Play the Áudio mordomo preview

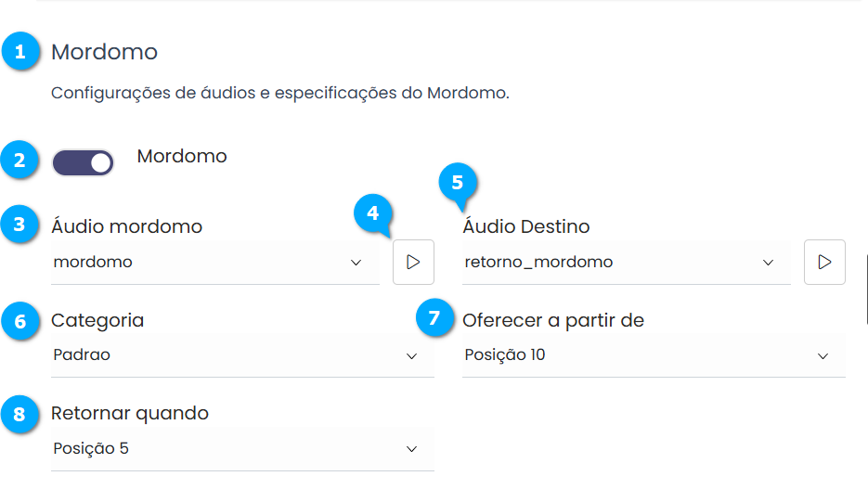[413, 262]
